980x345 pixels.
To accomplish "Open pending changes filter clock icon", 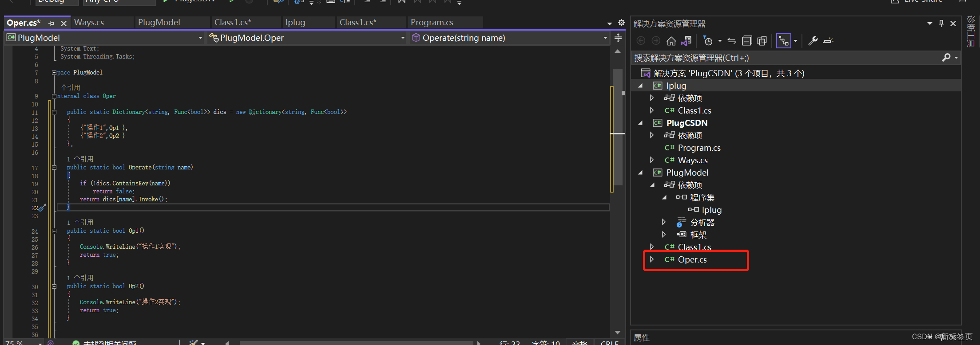I will 708,41.
